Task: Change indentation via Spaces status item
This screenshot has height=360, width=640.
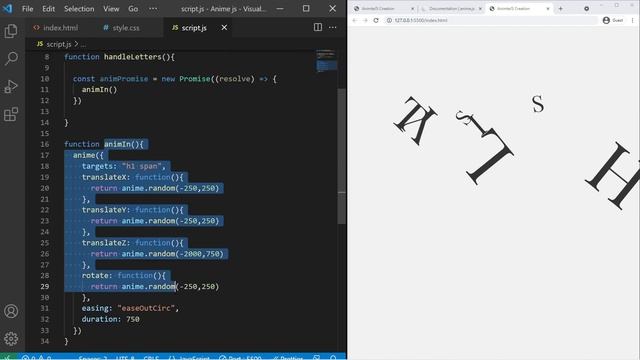Action: 93,358
